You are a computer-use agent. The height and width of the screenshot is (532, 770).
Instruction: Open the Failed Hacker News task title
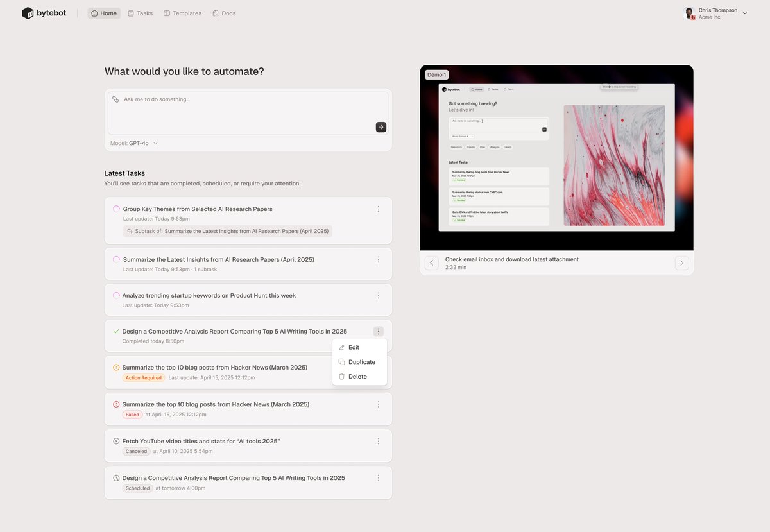(x=216, y=404)
